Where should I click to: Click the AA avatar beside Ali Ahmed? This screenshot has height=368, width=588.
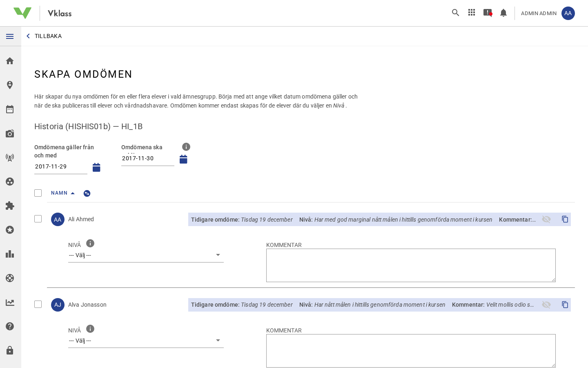(x=58, y=220)
